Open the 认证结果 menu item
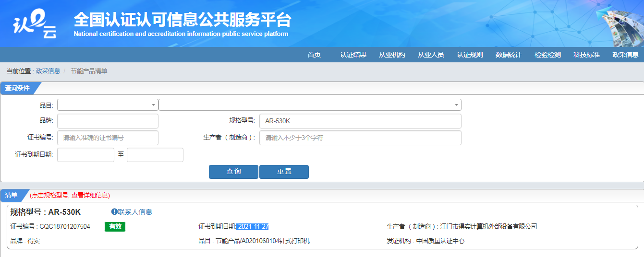Viewport: 644px width, 257px height. click(353, 55)
